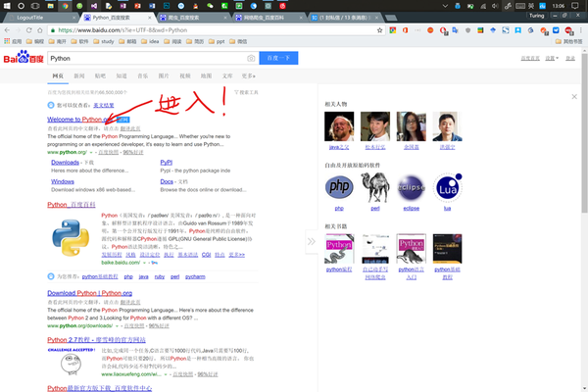This screenshot has width=588, height=392.
Task: Open Windows Start menu
Action: point(7,6)
